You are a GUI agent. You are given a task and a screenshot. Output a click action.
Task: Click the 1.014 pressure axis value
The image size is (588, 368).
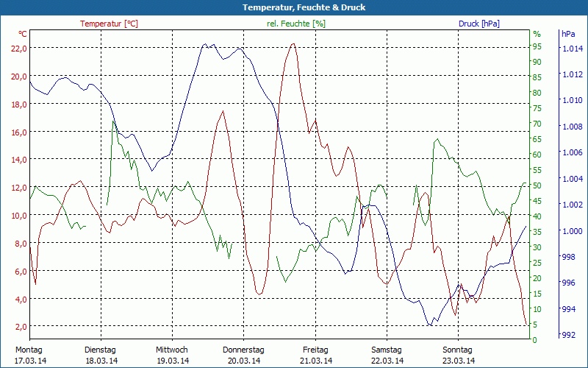coord(572,49)
